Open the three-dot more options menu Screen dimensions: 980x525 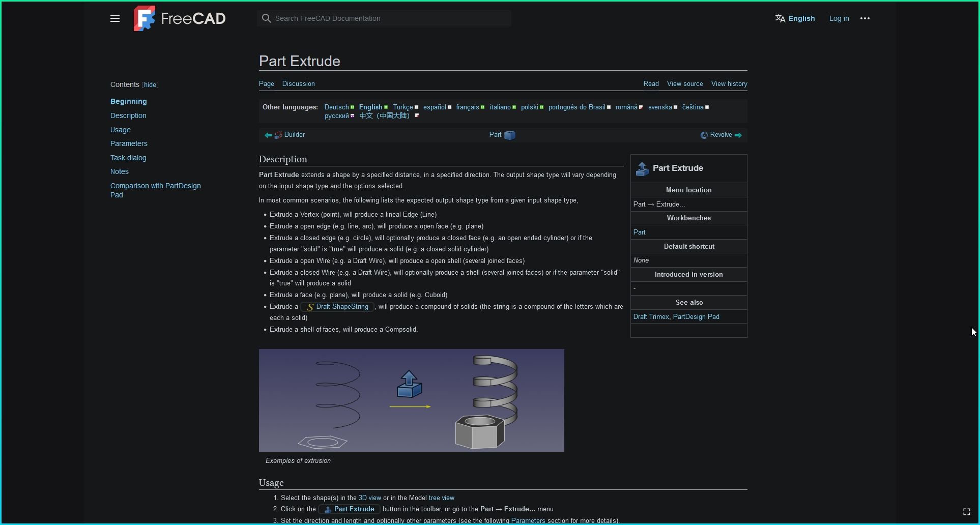pos(865,18)
